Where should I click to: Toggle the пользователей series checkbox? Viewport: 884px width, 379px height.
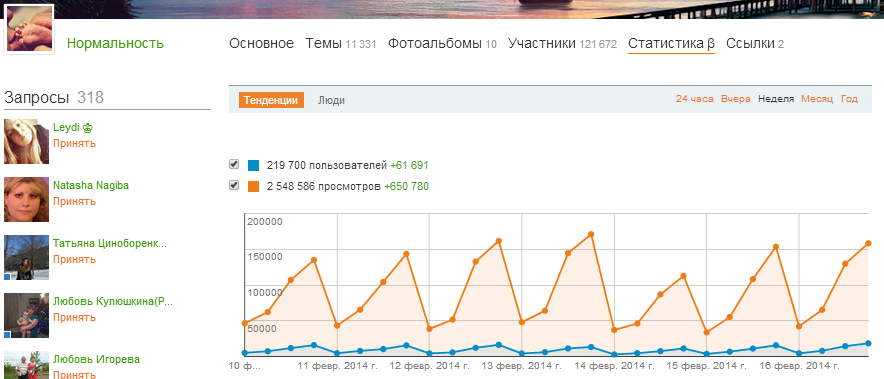point(234,165)
